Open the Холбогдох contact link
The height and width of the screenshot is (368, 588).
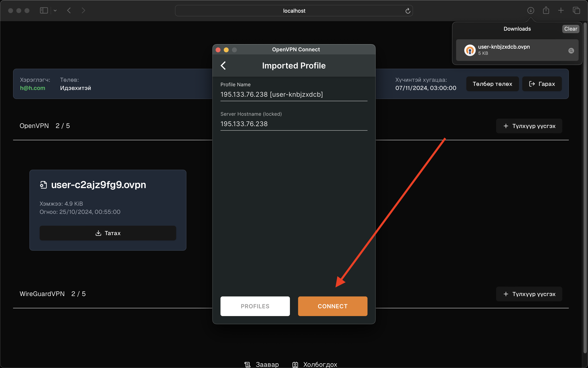pyautogui.click(x=314, y=364)
